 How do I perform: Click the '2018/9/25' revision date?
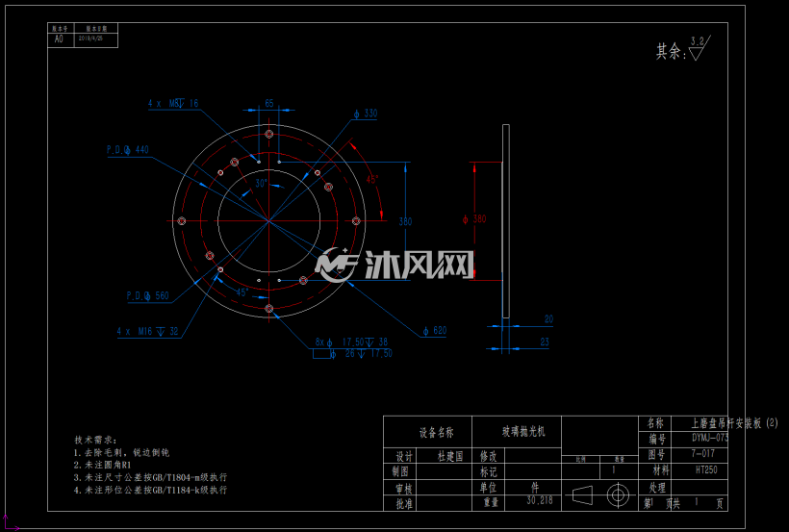click(x=91, y=38)
